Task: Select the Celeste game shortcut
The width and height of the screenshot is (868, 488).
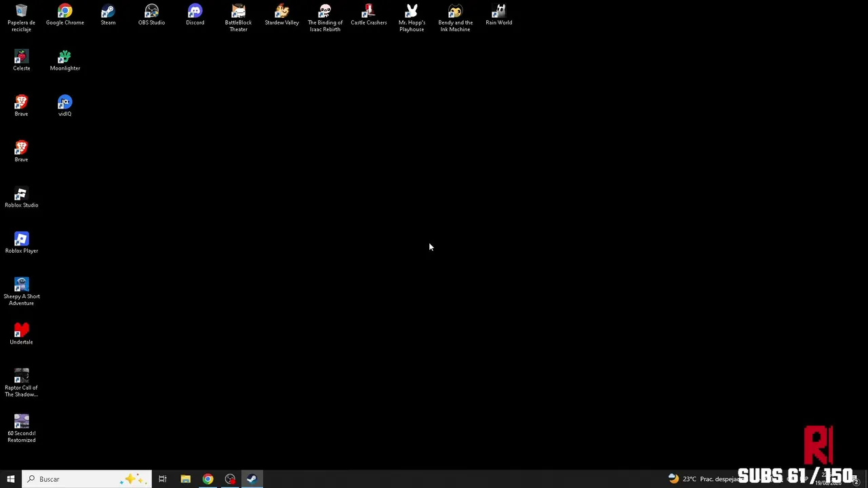Action: pyautogui.click(x=21, y=60)
